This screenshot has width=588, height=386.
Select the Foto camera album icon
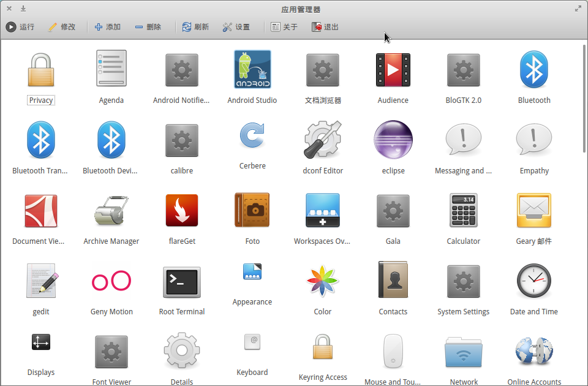pos(252,210)
